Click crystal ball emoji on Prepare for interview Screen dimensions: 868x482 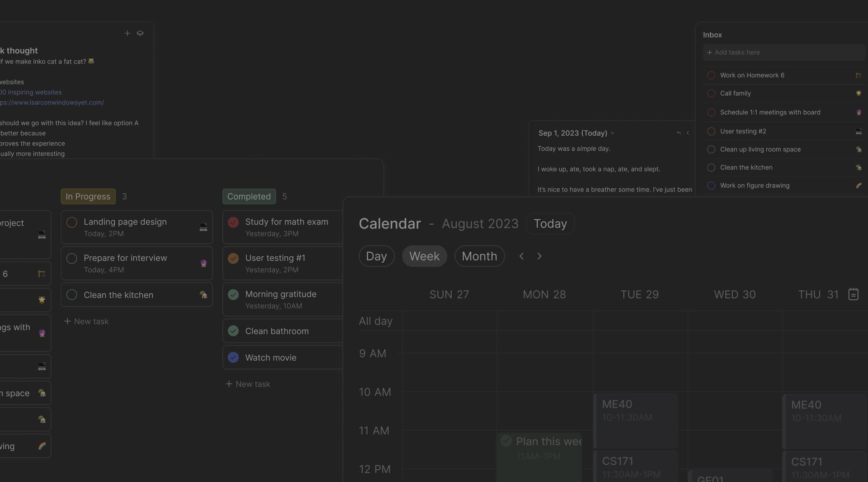pyautogui.click(x=203, y=263)
